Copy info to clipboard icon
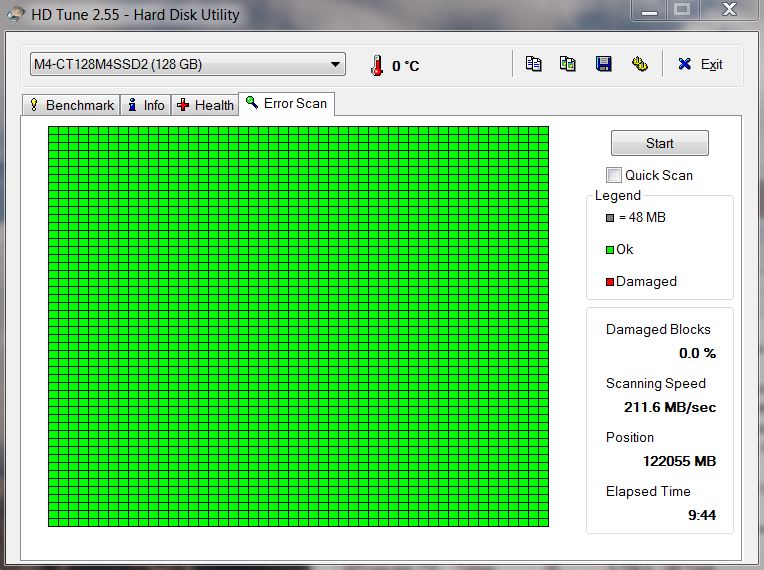The image size is (764, 570). tap(534, 64)
